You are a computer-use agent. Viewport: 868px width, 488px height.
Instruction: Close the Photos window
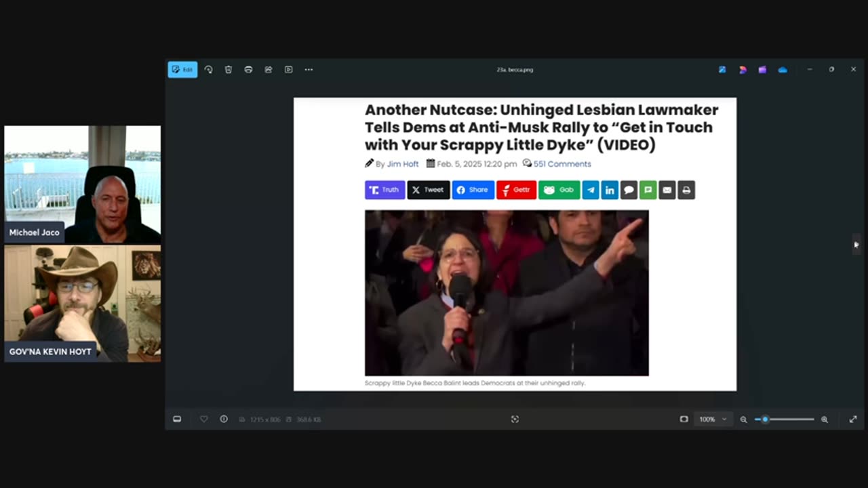(x=853, y=69)
